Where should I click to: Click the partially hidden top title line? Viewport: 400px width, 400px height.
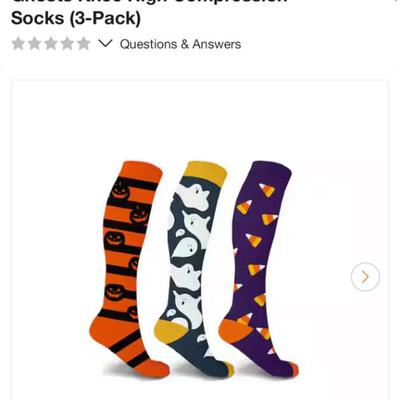point(149,2)
